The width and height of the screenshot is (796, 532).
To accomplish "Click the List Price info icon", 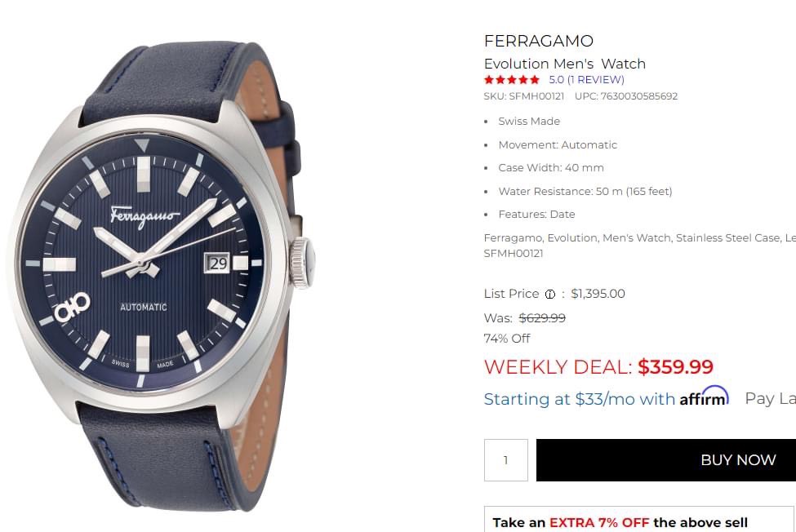I will click(x=550, y=295).
